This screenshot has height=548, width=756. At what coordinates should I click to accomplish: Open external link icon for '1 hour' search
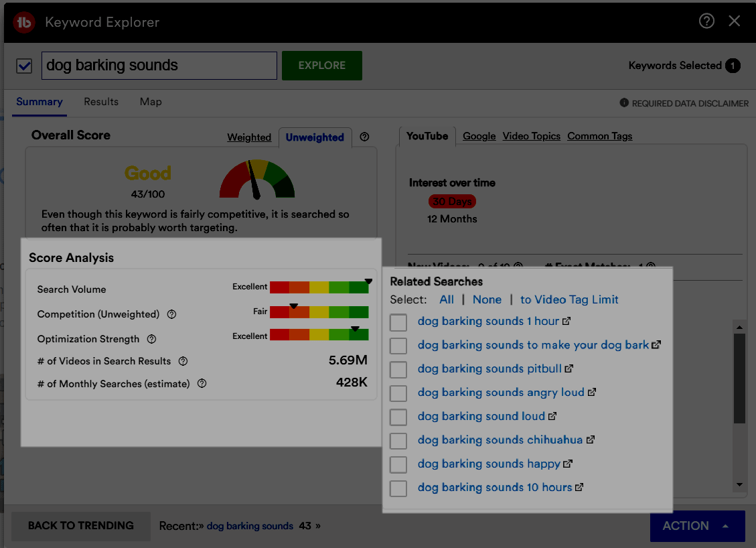(x=566, y=321)
